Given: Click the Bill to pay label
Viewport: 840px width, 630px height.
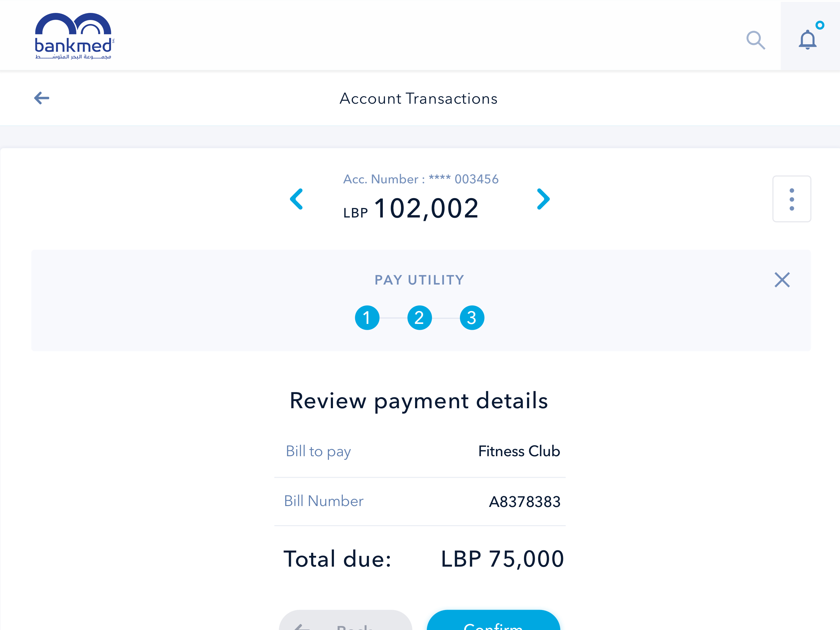Looking at the screenshot, I should click(318, 452).
